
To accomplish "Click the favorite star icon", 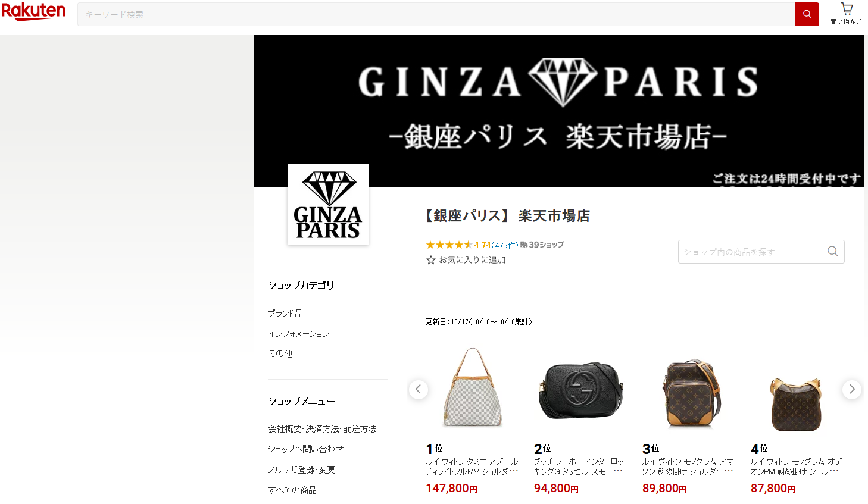I will 431,260.
